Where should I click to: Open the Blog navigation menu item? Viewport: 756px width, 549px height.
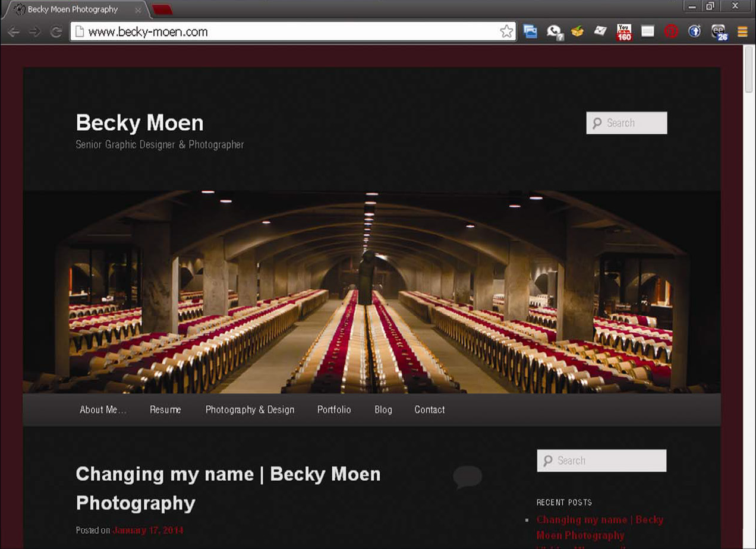383,409
